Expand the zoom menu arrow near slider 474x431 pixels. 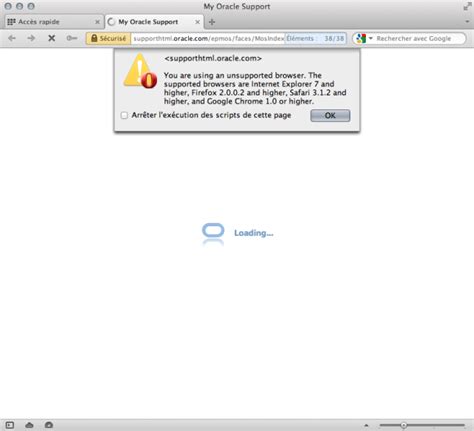[x=366, y=425]
